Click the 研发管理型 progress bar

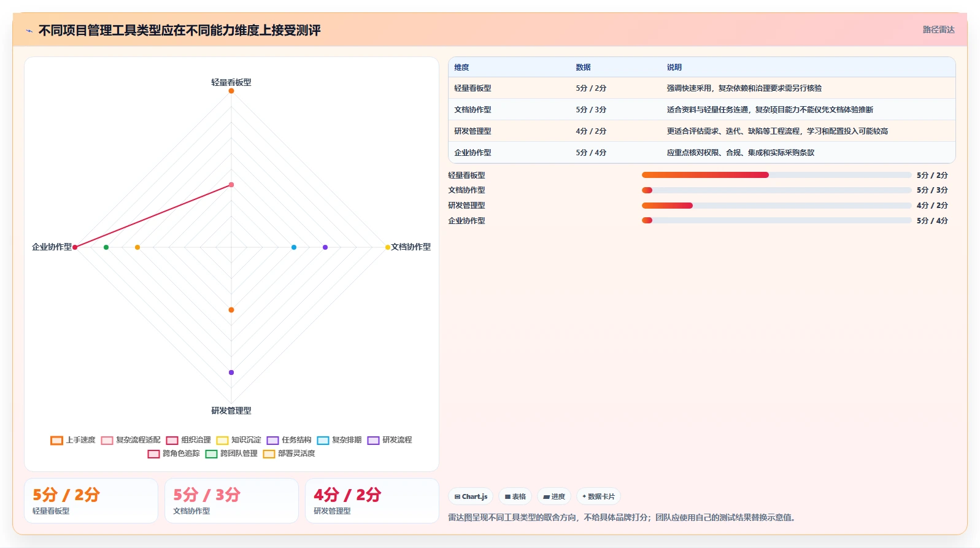pos(776,206)
